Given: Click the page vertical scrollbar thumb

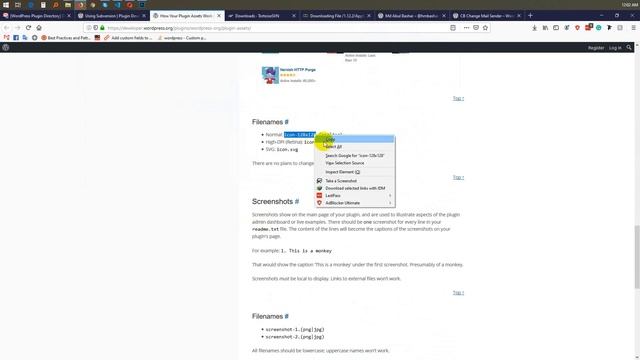Looking at the screenshot, I should tap(637, 256).
